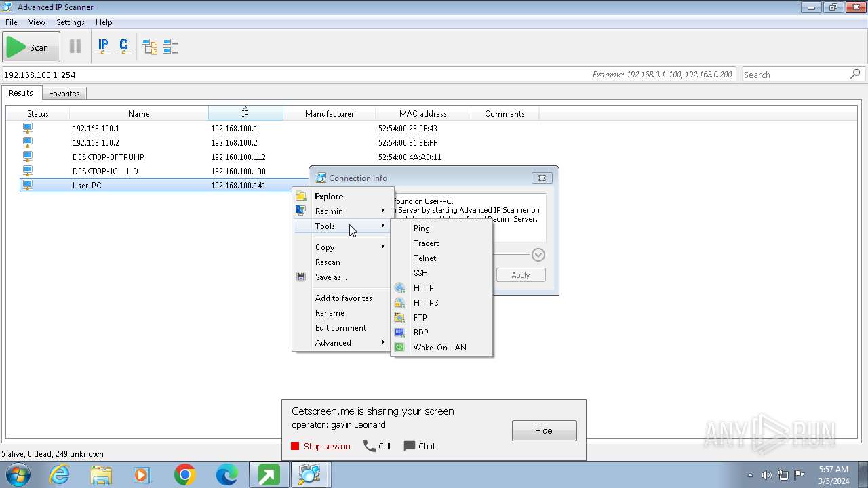The width and height of the screenshot is (868, 488).
Task: Expand the Advanced submenu arrow
Action: [383, 342]
